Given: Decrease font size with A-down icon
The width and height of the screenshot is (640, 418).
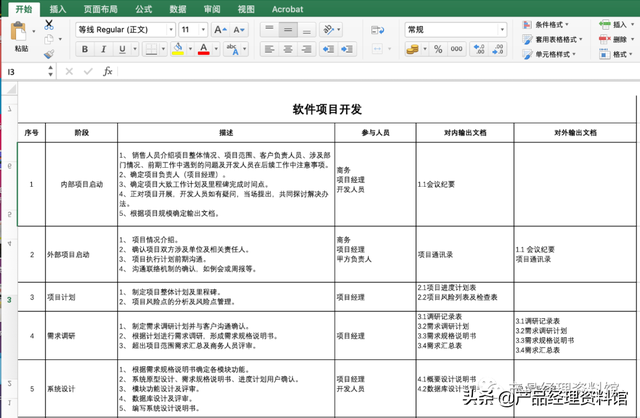Looking at the screenshot, I should 239,29.
